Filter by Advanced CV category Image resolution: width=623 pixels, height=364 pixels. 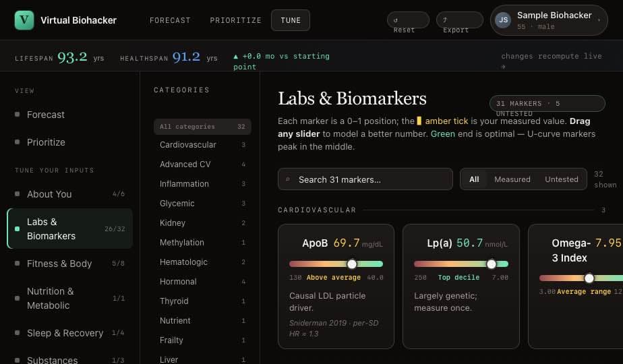click(202, 164)
